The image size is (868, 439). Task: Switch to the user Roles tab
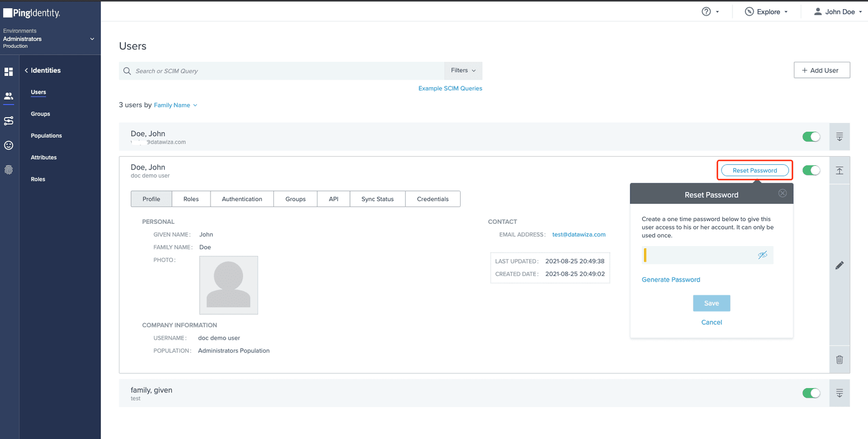[x=191, y=199]
